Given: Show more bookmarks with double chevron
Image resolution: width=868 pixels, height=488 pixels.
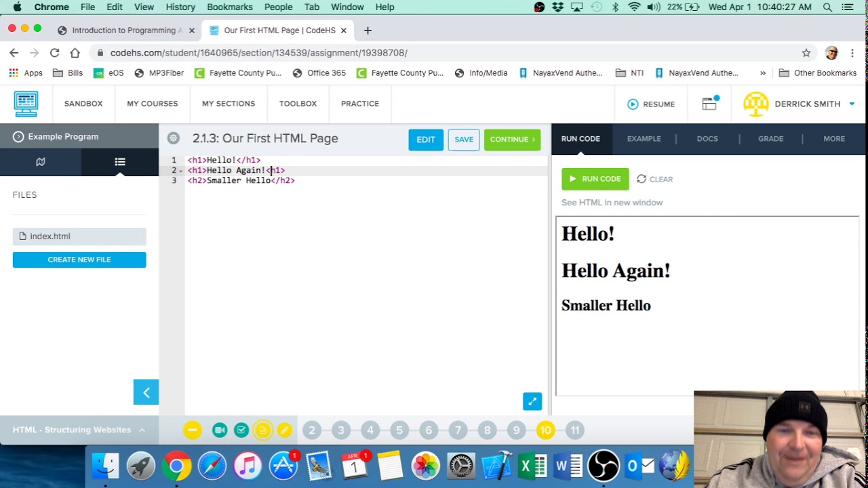Looking at the screenshot, I should pos(763,73).
